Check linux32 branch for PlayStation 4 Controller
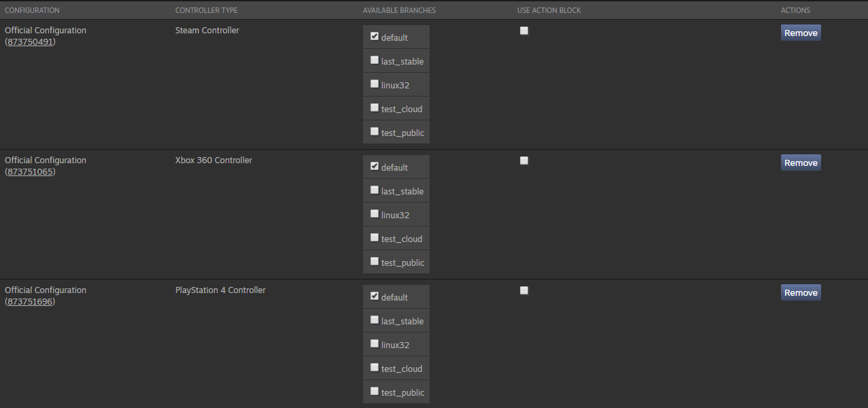The image size is (868, 408). [375, 344]
